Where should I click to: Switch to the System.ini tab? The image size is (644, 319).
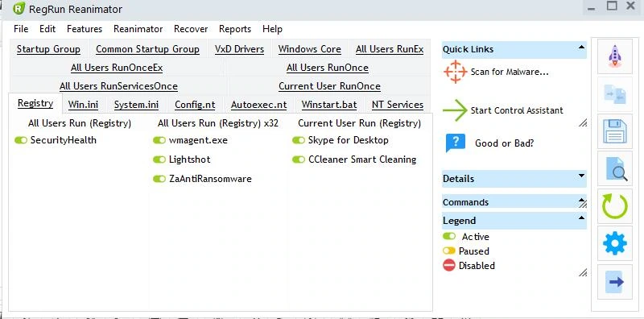point(136,105)
